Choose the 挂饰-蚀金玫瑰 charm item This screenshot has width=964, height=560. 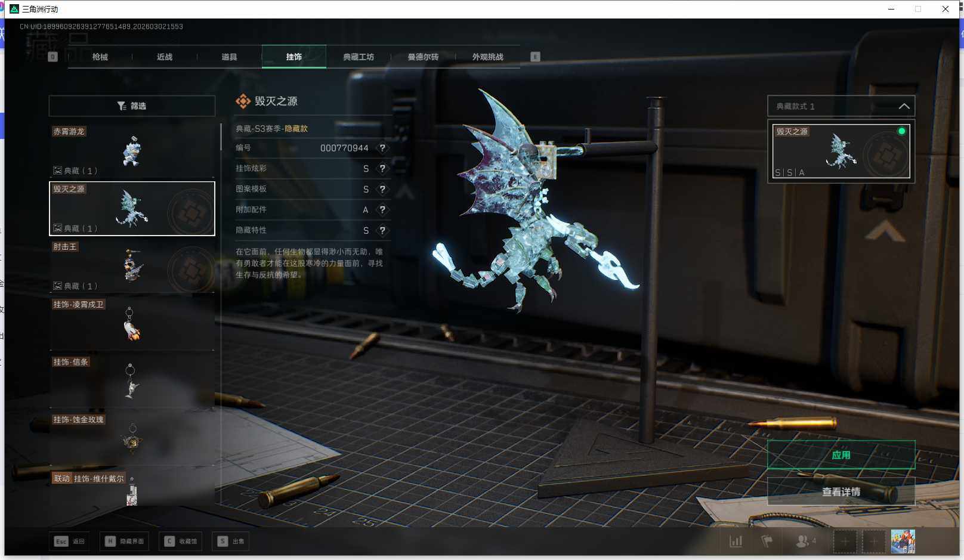[132, 440]
